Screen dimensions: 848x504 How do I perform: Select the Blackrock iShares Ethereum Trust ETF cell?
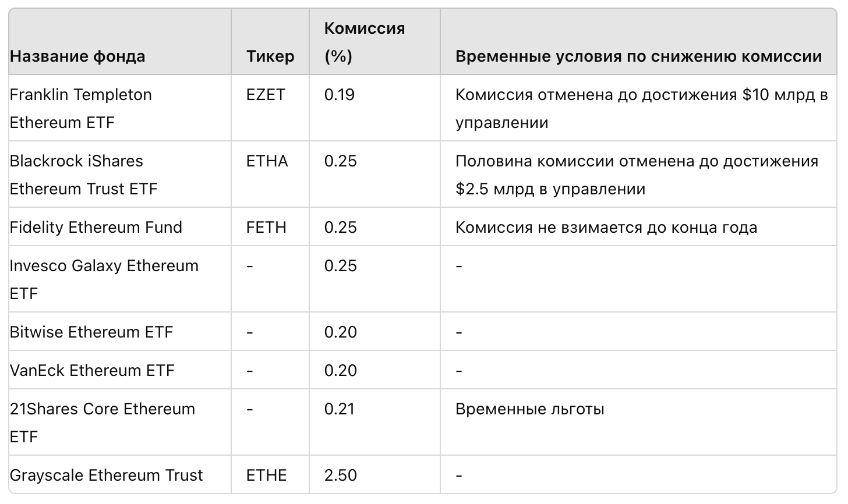pos(84,175)
